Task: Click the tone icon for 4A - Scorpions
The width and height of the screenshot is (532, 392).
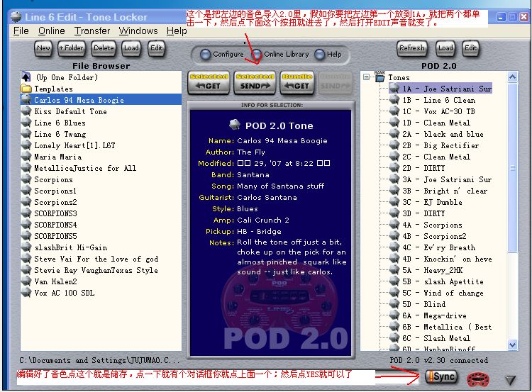Action: 394,225
